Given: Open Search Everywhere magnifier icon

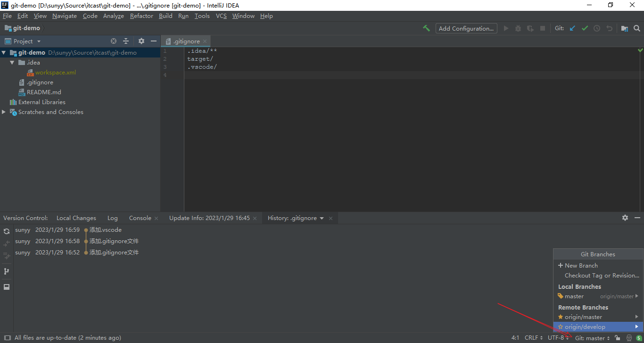Looking at the screenshot, I should click(x=637, y=28).
